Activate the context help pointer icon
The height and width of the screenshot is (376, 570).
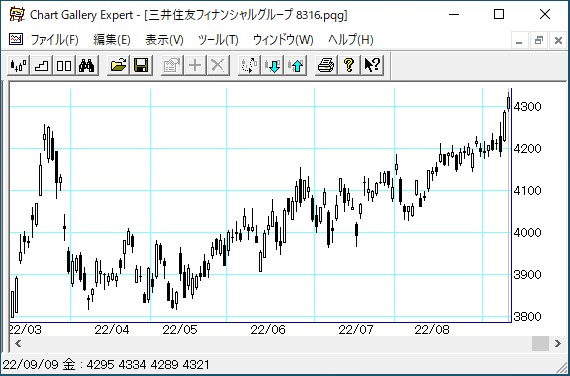(372, 66)
